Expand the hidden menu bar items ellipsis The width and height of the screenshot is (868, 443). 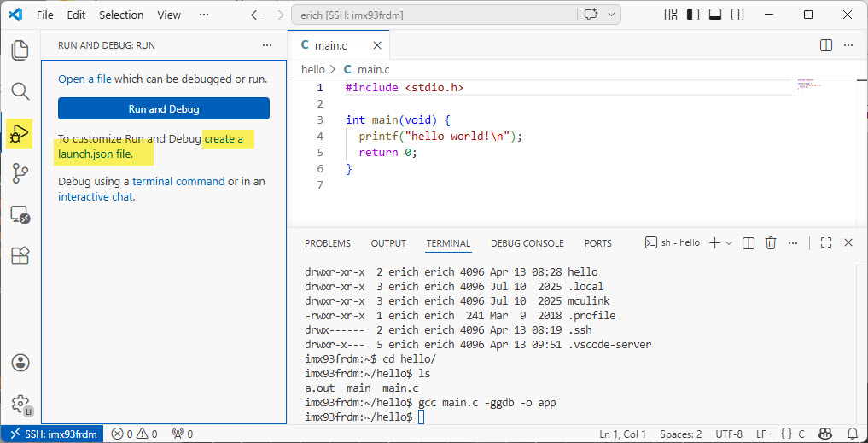pyautogui.click(x=203, y=15)
